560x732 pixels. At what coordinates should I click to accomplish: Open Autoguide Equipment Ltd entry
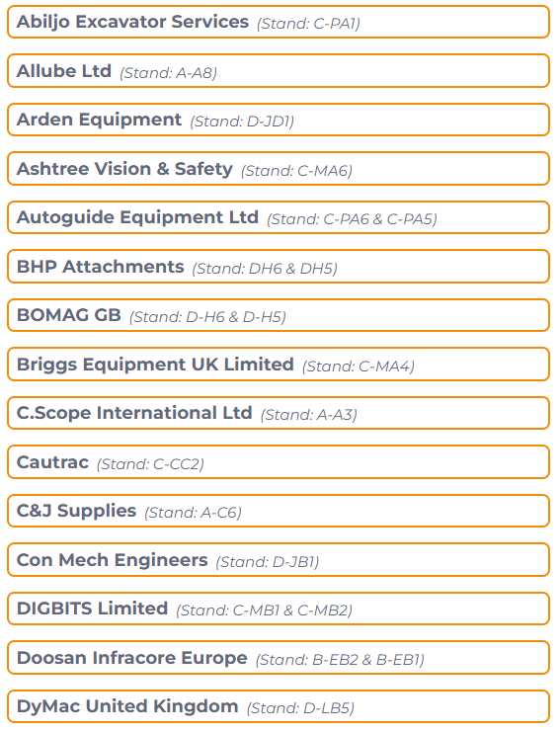point(279,217)
